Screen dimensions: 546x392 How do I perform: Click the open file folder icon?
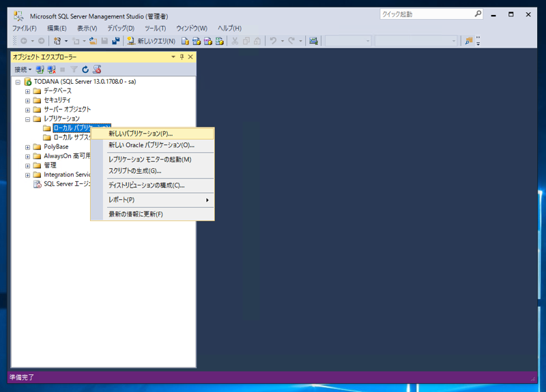[93, 41]
